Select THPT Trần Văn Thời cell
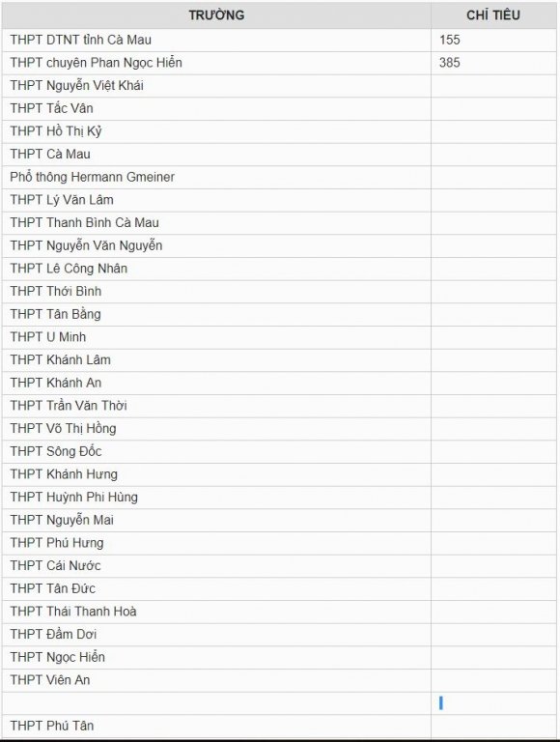This screenshot has height=742, width=560. tap(216, 406)
